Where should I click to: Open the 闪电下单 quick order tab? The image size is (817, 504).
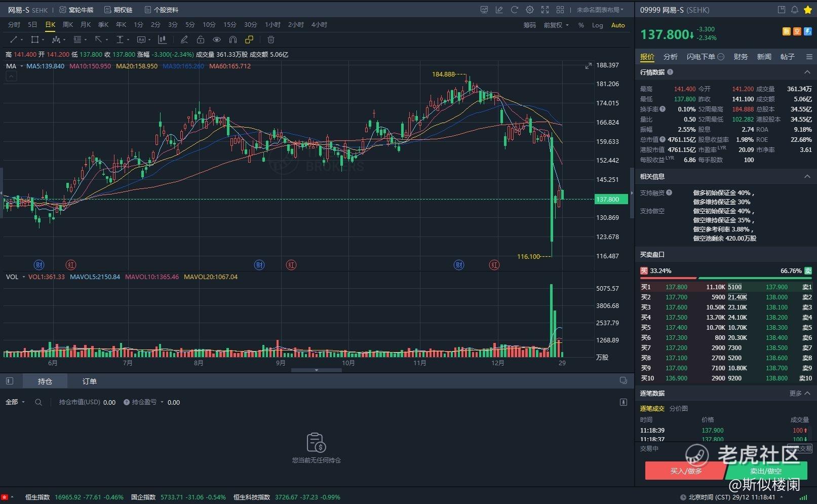point(705,57)
